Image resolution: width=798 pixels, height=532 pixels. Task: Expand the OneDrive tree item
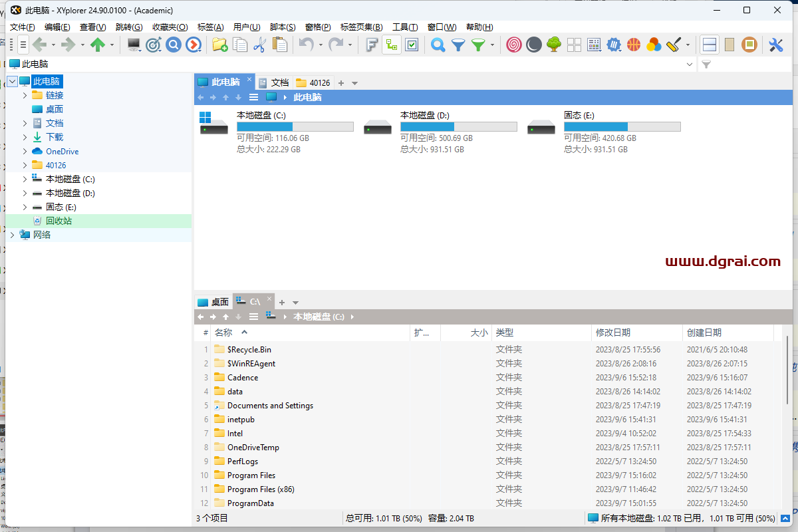pos(24,151)
